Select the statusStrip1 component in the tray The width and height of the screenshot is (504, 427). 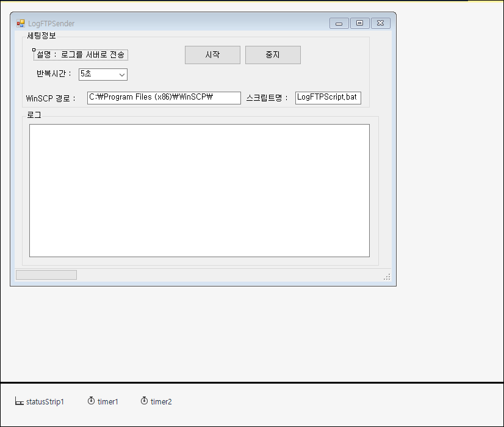tap(40, 401)
